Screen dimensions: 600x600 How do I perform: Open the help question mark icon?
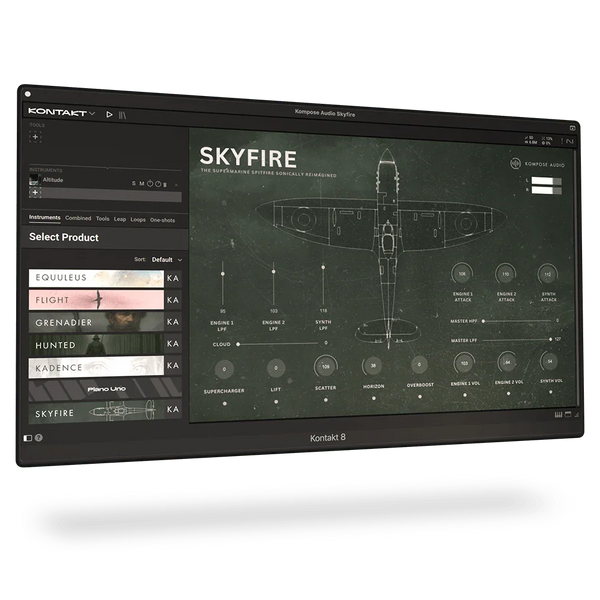click(39, 438)
